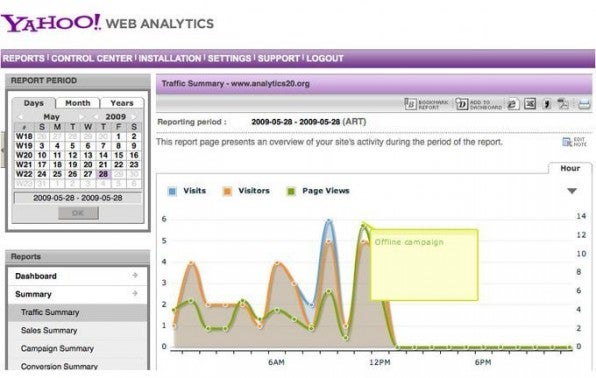Export the report as PDF
Viewport: 596px width, 378px height.
point(563,104)
